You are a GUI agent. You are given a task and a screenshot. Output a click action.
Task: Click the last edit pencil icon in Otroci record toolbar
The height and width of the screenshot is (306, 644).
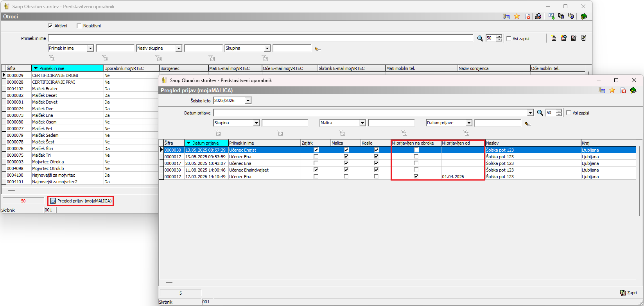583,38
